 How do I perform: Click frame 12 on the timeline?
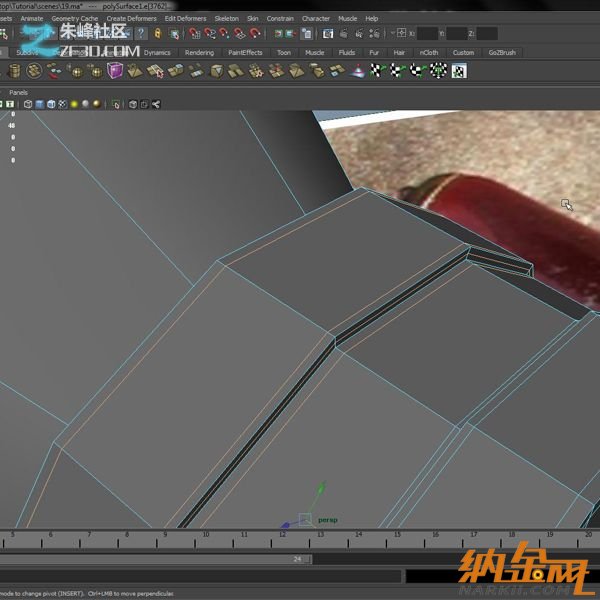coord(282,534)
